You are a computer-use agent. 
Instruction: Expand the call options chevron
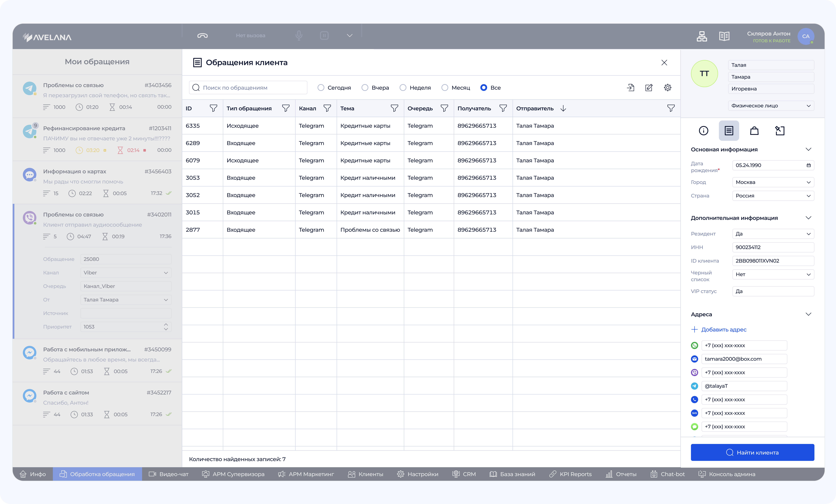click(x=350, y=36)
